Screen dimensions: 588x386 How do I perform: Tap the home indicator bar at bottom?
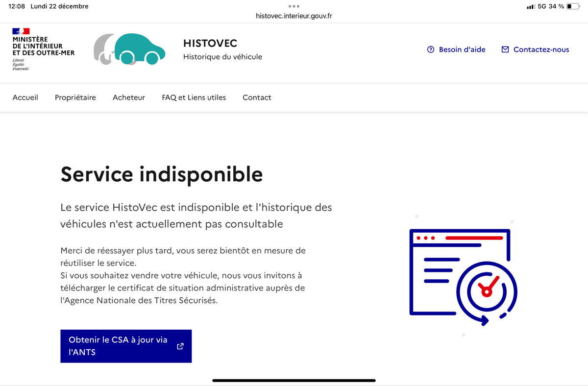pos(294,380)
